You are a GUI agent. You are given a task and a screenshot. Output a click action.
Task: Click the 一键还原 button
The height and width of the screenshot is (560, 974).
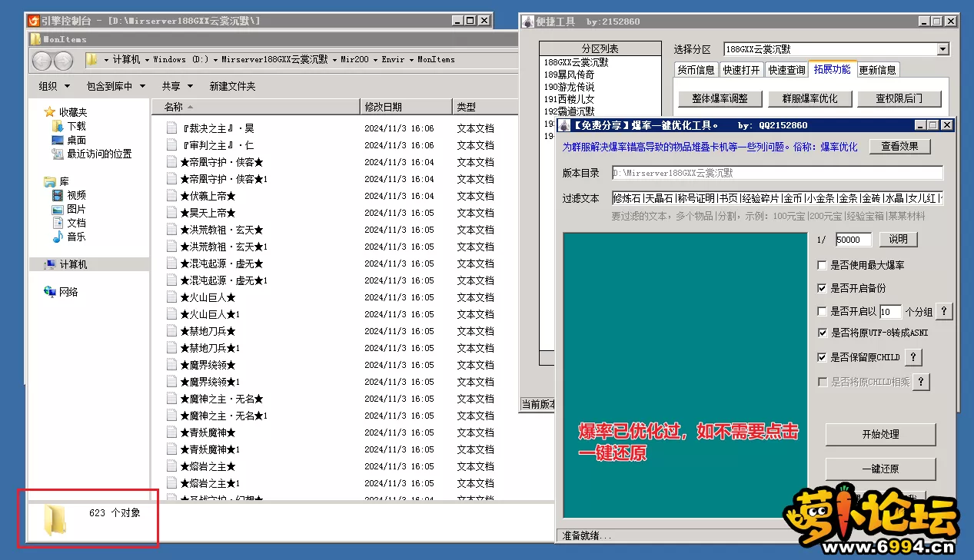tap(880, 469)
